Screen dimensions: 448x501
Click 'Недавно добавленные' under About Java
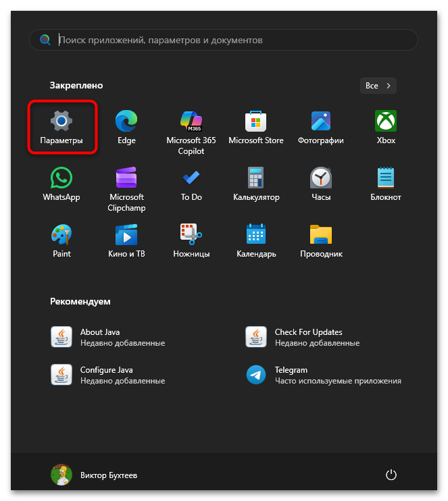[122, 343]
